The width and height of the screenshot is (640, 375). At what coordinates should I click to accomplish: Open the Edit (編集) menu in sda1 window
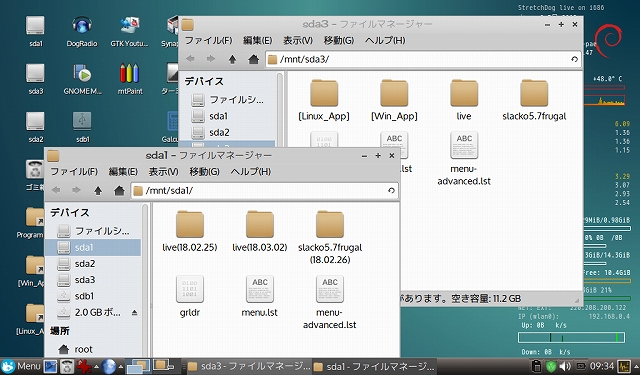[123, 172]
